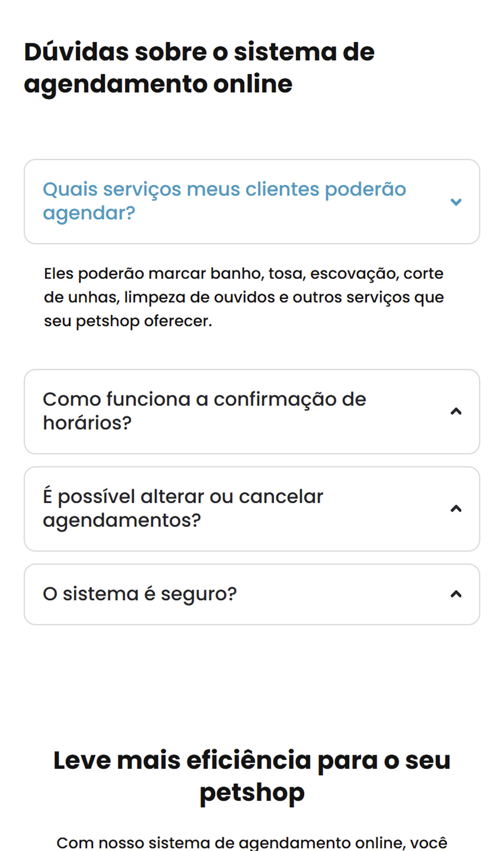Click the word 'agendamentos?' in the third question
Viewport: 504px width, 851px height.
(122, 520)
